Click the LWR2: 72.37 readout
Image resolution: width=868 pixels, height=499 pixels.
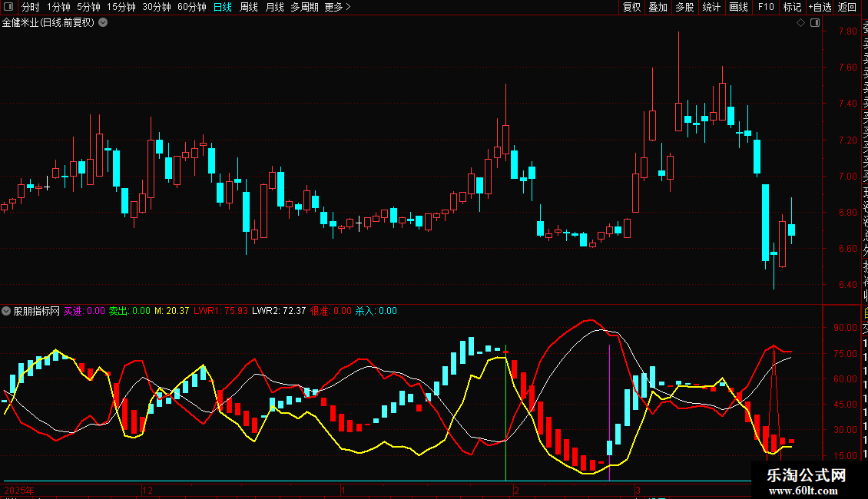pos(279,311)
